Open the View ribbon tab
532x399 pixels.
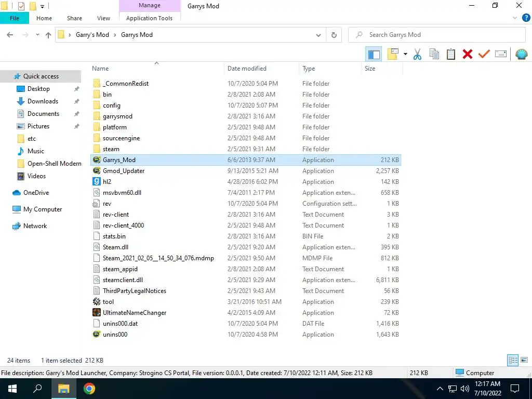coord(103,18)
